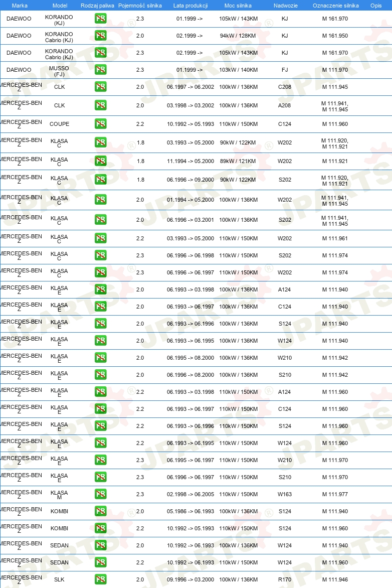The height and width of the screenshot is (588, 392).
Task: Click the Marka column header
Action: tap(20, 6)
